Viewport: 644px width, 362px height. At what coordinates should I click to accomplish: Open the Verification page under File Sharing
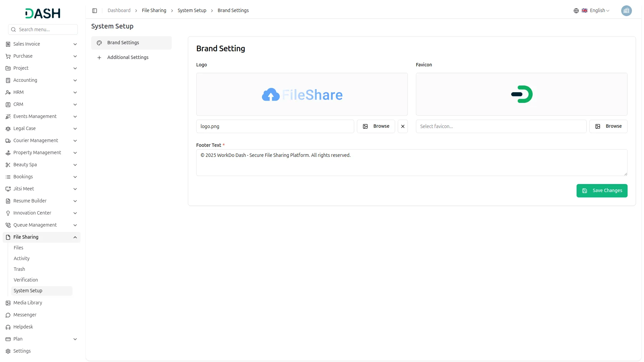(x=25, y=280)
